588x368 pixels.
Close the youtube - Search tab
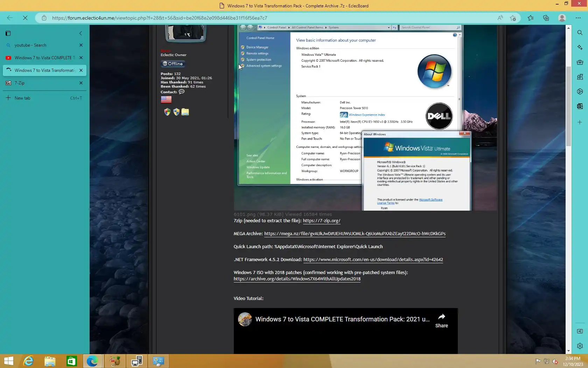81,45
